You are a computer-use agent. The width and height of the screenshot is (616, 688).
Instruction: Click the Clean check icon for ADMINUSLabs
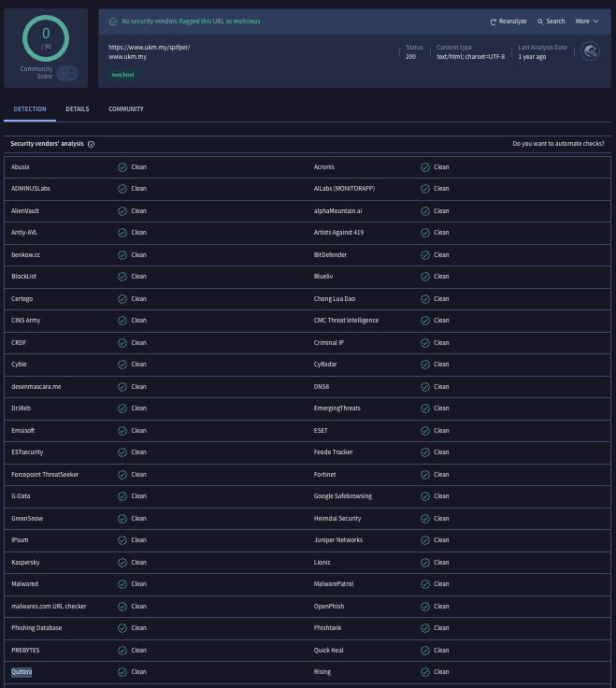[x=122, y=189]
